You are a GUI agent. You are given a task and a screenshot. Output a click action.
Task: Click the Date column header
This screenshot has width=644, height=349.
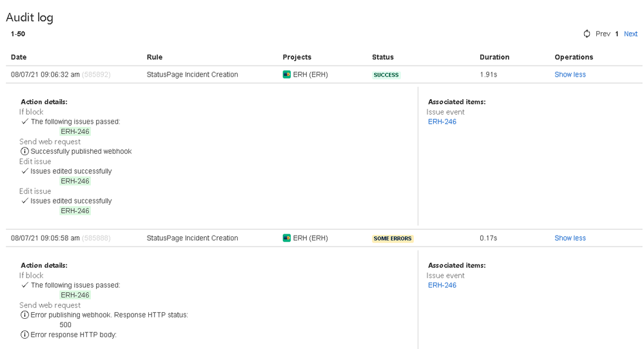(x=19, y=57)
